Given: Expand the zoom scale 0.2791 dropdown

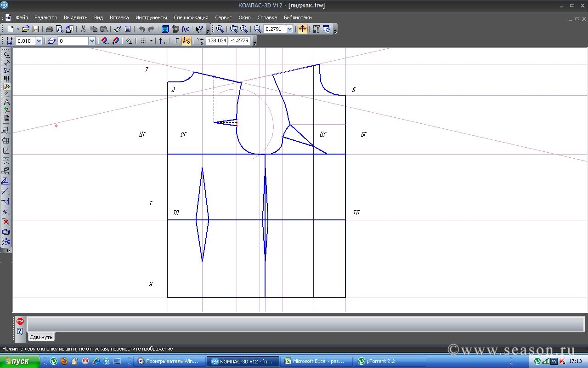Looking at the screenshot, I should (x=289, y=29).
